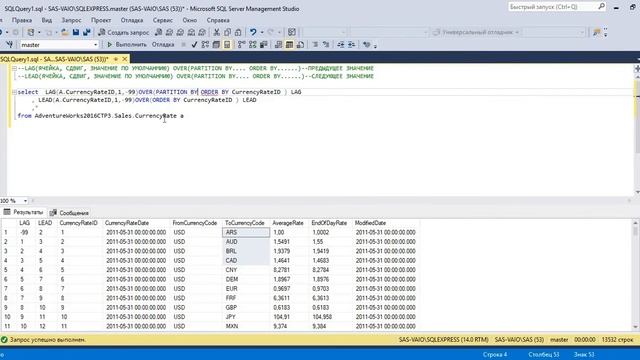Click the Выполнить execute button
Viewport: 640px width, 360px height.
tap(127, 45)
